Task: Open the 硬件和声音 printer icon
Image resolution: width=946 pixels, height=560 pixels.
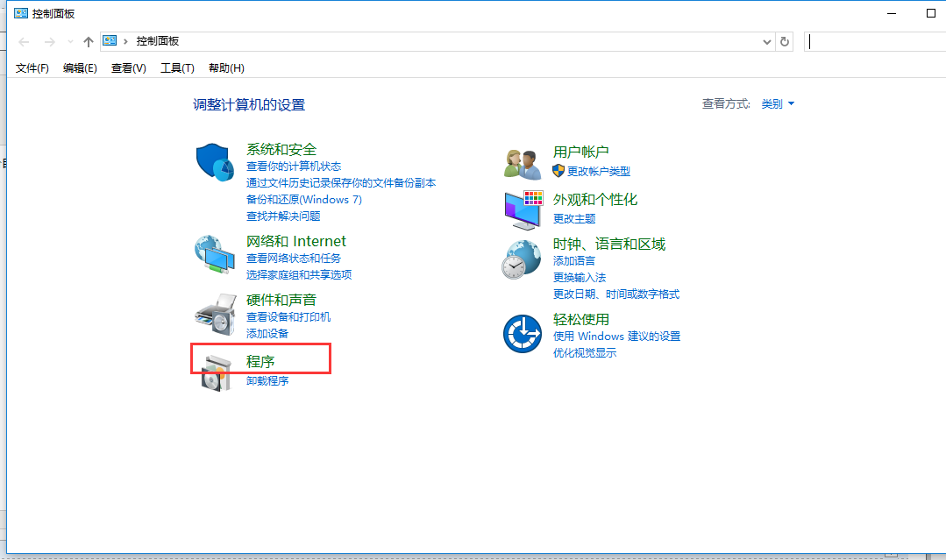Action: [215, 315]
